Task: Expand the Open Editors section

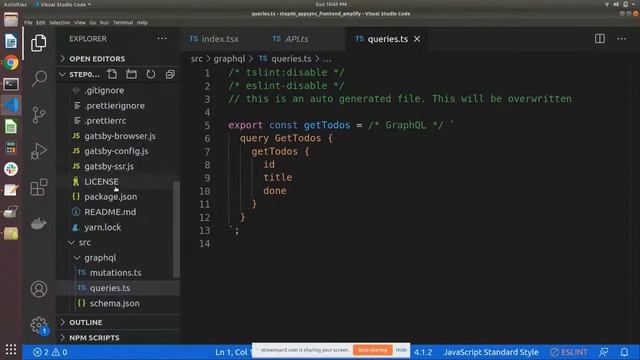Action: (x=97, y=59)
